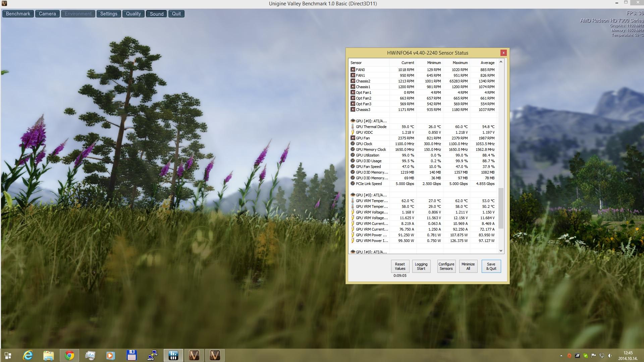Open the floppy disk taskbar app
Viewport: 644px width, 362px height.
131,355
